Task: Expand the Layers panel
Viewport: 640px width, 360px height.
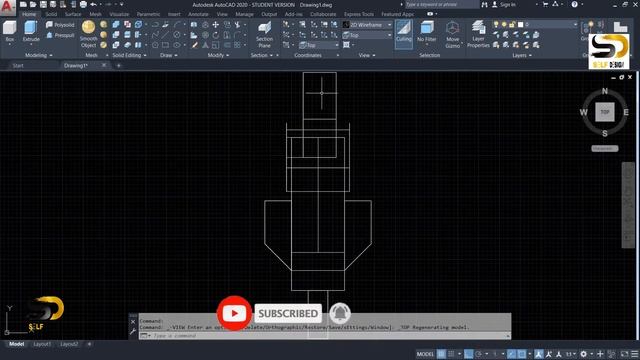Action: click(x=522, y=55)
